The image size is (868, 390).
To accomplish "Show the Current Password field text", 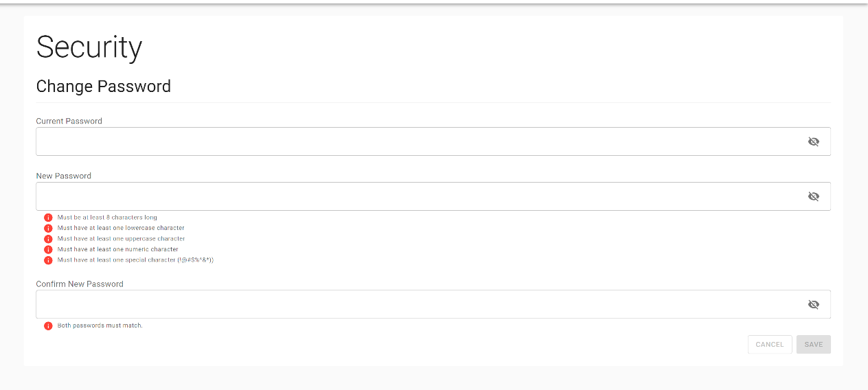I will pyautogui.click(x=813, y=141).
